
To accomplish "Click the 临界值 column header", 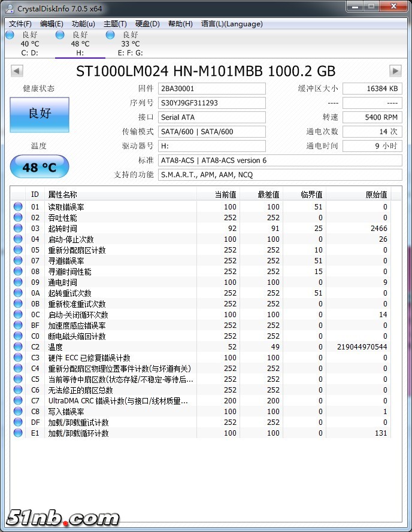I will pos(304,194).
